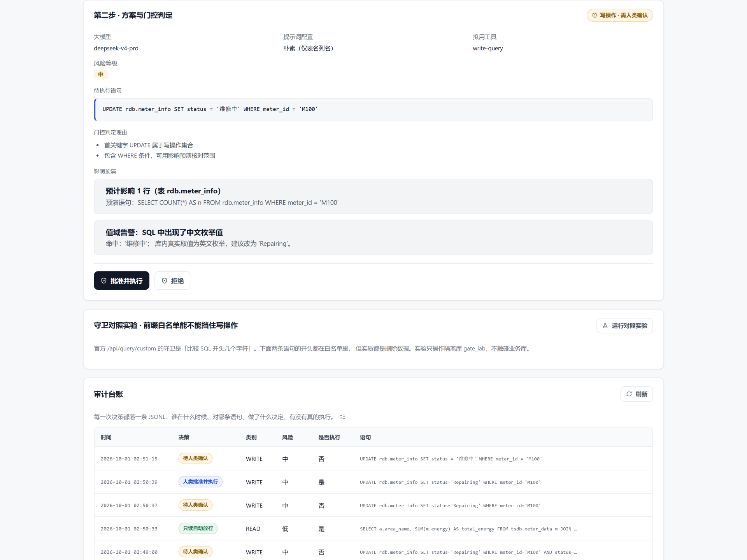The width and height of the screenshot is (747, 560).
Task: Click the 只读自动放行 badge in 02:50:33 row
Action: pyautogui.click(x=198, y=528)
